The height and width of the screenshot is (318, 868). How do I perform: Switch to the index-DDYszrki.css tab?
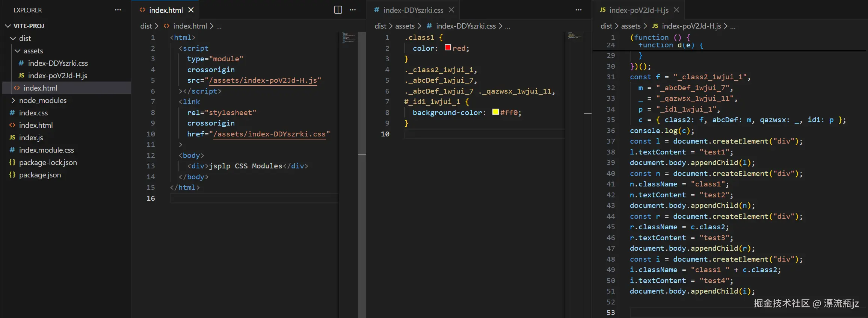(x=413, y=10)
